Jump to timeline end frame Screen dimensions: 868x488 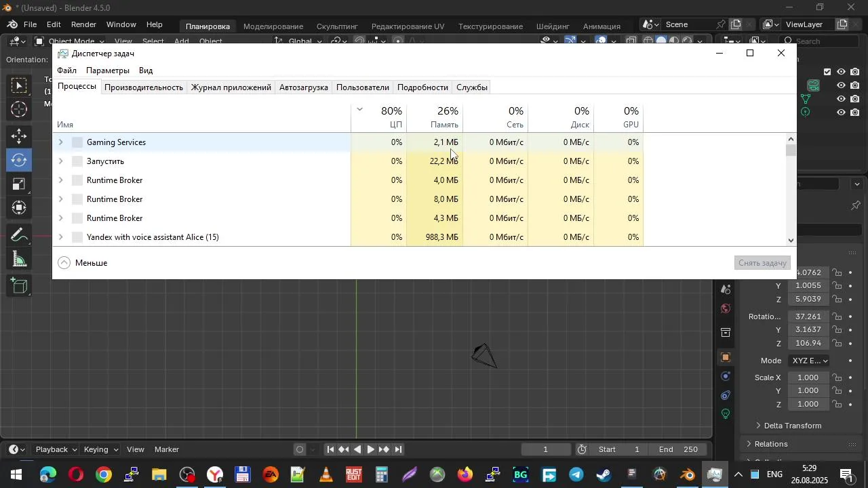pos(399,449)
